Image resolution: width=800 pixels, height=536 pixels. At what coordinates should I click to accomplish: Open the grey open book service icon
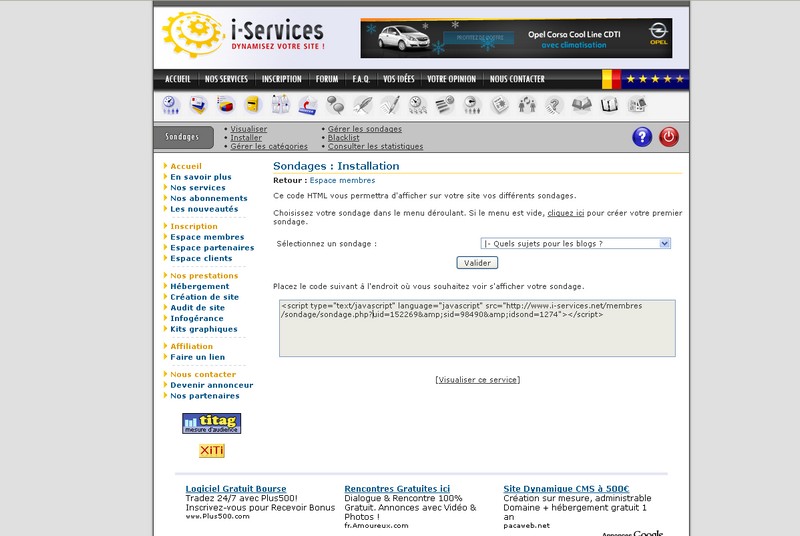point(582,105)
